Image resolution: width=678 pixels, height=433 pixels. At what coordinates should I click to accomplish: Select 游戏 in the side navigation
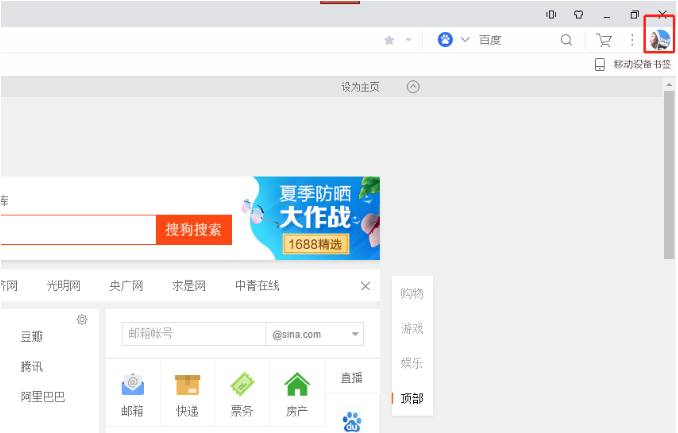412,328
